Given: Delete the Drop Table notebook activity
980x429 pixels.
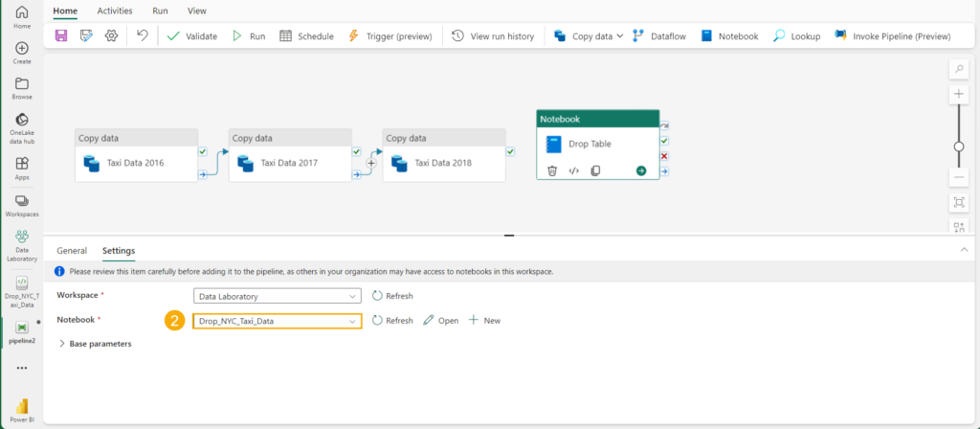Looking at the screenshot, I should pos(552,170).
